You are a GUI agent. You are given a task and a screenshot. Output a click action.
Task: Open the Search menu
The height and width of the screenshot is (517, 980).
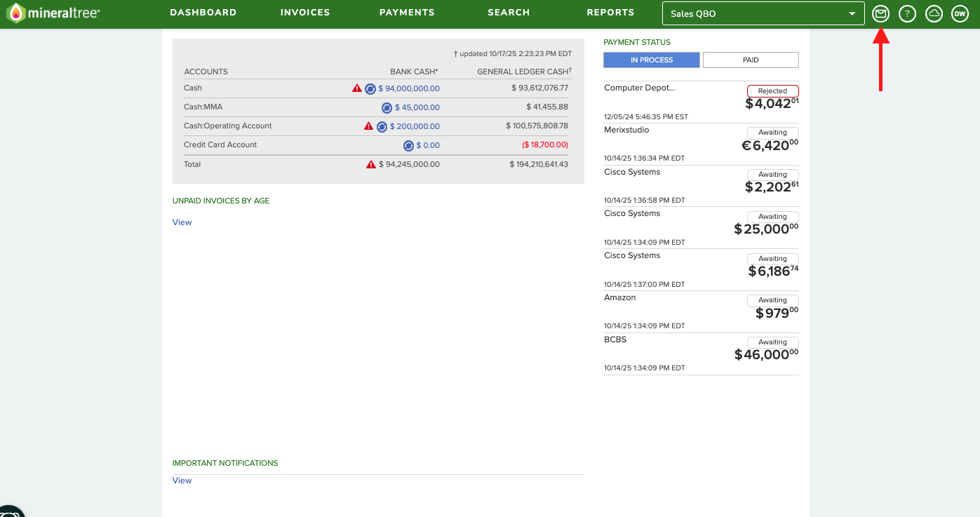pyautogui.click(x=509, y=13)
